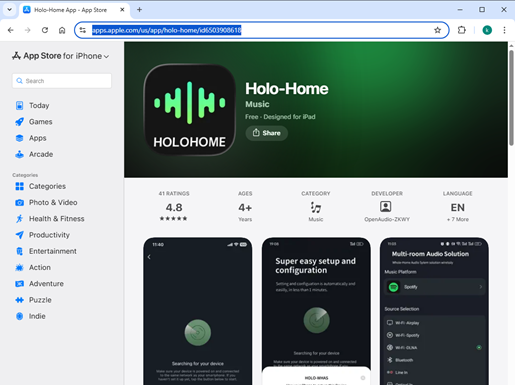This screenshot has width=515, height=385.
Task: Click the Action burst icon
Action: pyautogui.click(x=20, y=268)
